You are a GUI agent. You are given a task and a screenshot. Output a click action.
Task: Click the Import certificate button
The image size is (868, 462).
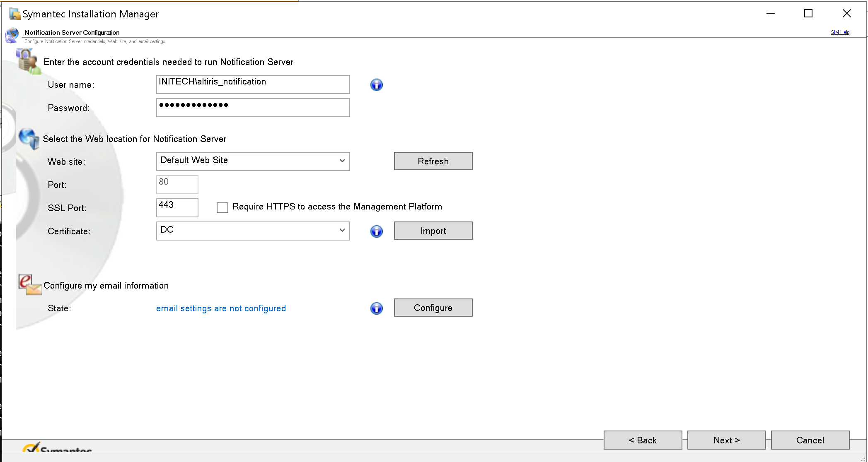coord(433,231)
